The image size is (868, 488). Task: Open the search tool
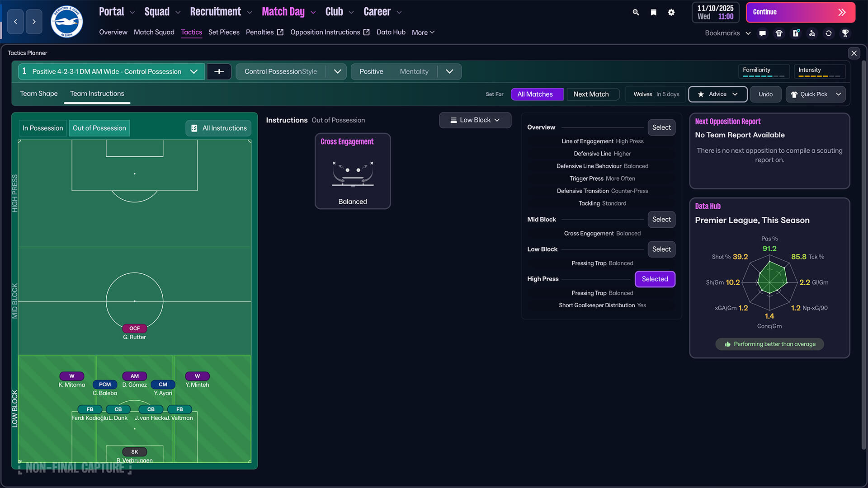coord(636,12)
